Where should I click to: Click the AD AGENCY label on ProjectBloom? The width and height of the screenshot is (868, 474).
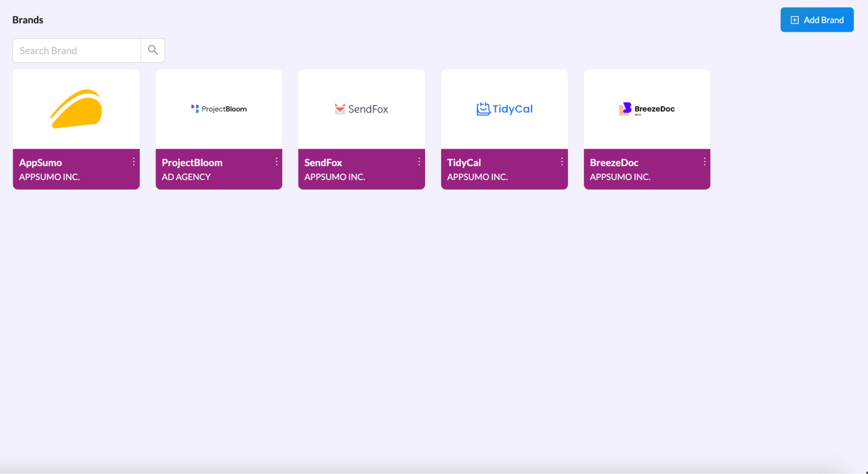186,177
